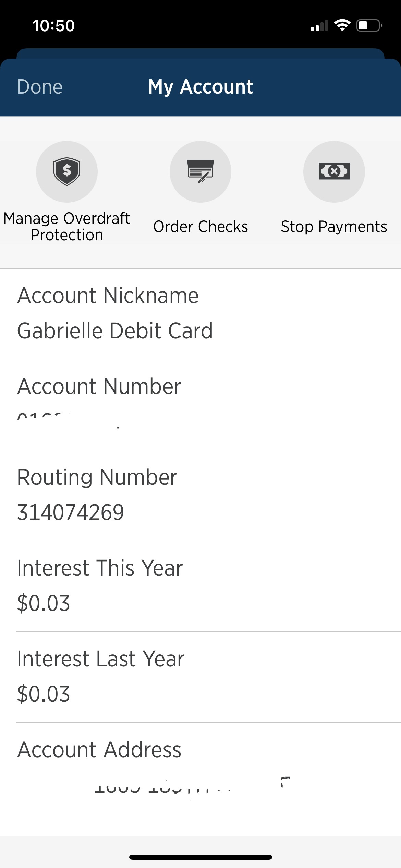Tap the cellular signal bars
The height and width of the screenshot is (868, 401).
pos(319,26)
